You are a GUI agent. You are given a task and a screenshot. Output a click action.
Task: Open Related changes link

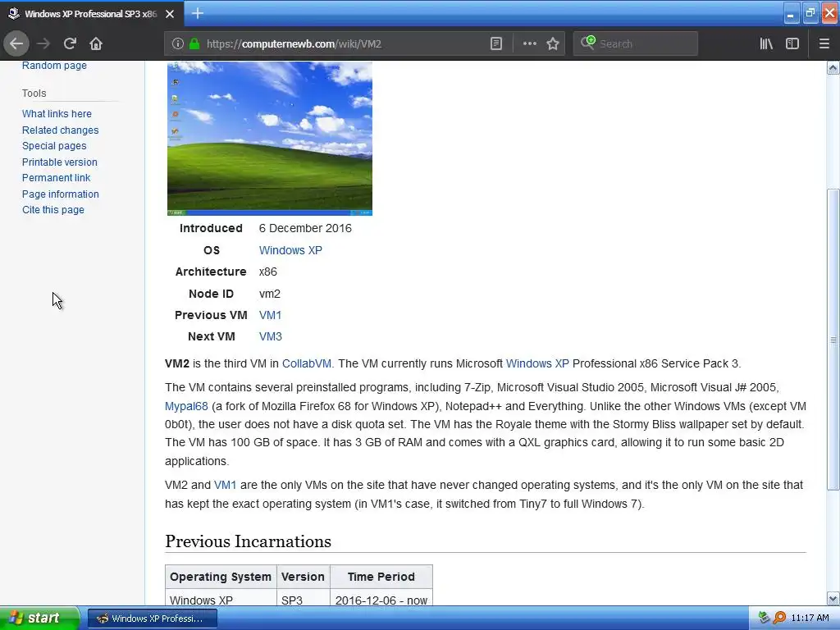(61, 130)
